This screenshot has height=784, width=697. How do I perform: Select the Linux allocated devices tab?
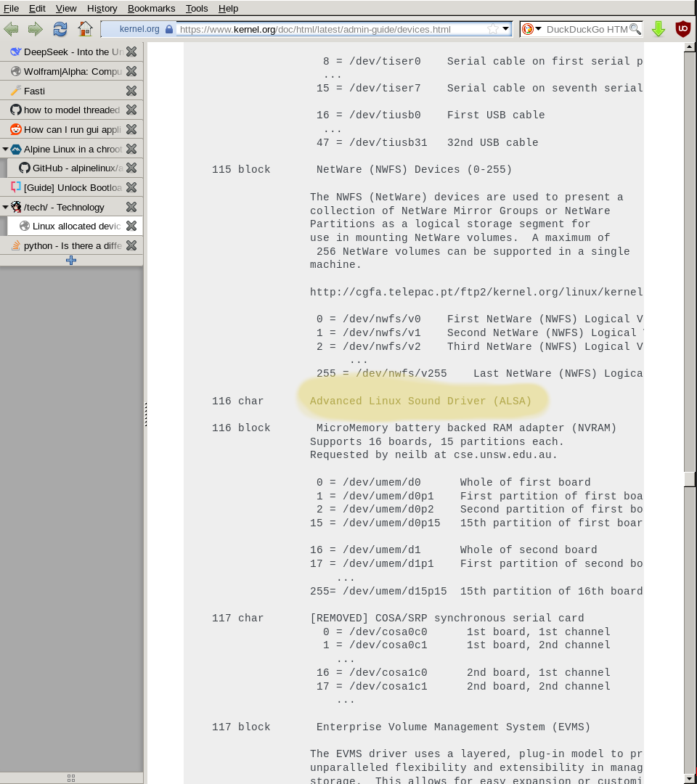(75, 226)
